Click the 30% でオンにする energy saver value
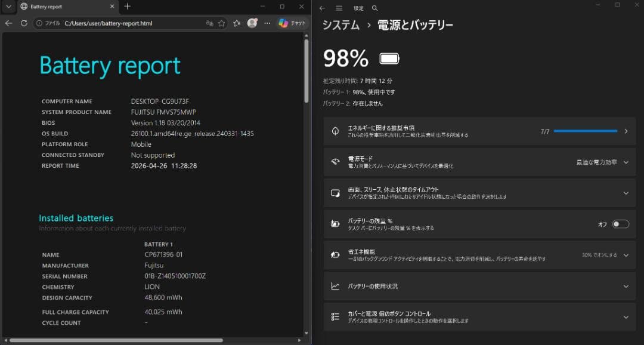The image size is (644, 345). (x=599, y=255)
